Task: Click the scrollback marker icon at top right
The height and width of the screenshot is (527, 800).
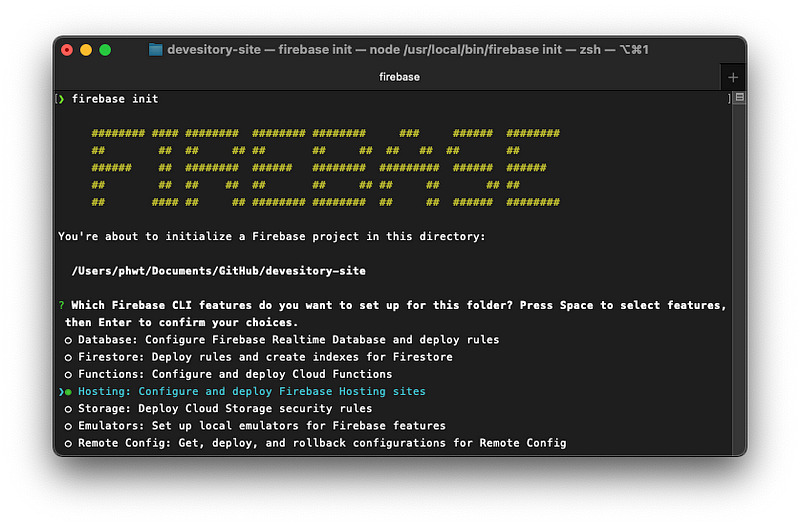Action: point(739,97)
